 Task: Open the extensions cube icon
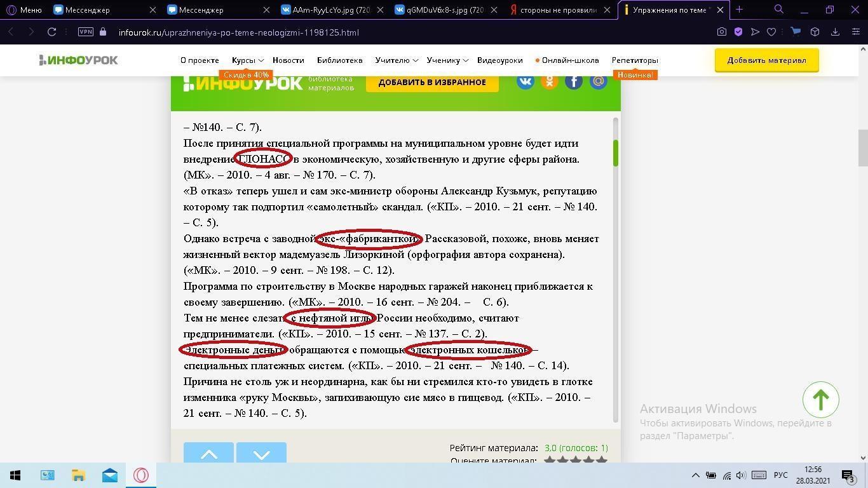[x=815, y=32]
